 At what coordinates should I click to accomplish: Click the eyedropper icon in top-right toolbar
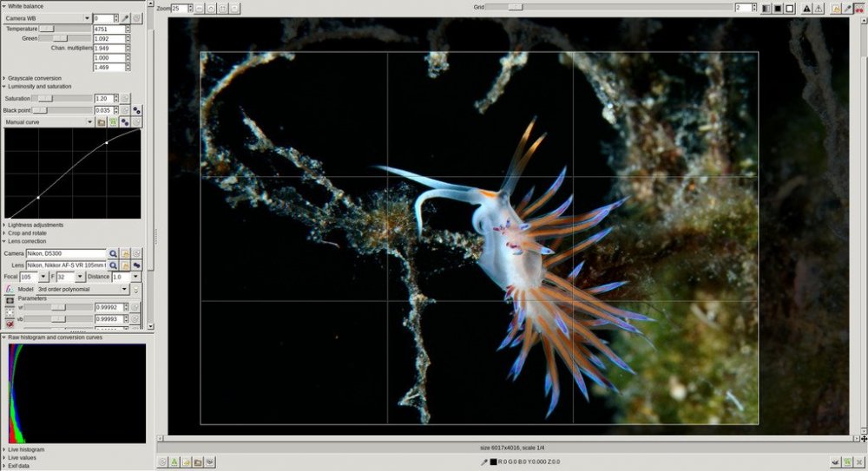[847, 9]
